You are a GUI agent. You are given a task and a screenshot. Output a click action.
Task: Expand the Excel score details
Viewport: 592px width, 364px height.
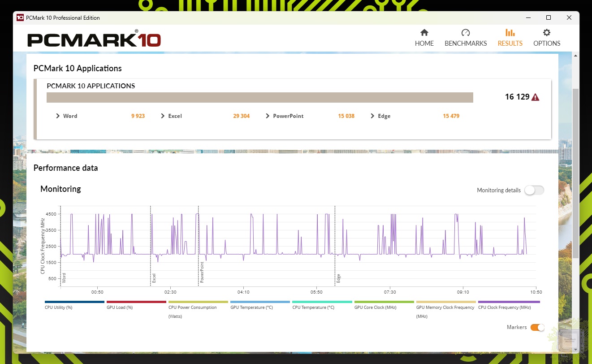tap(163, 116)
